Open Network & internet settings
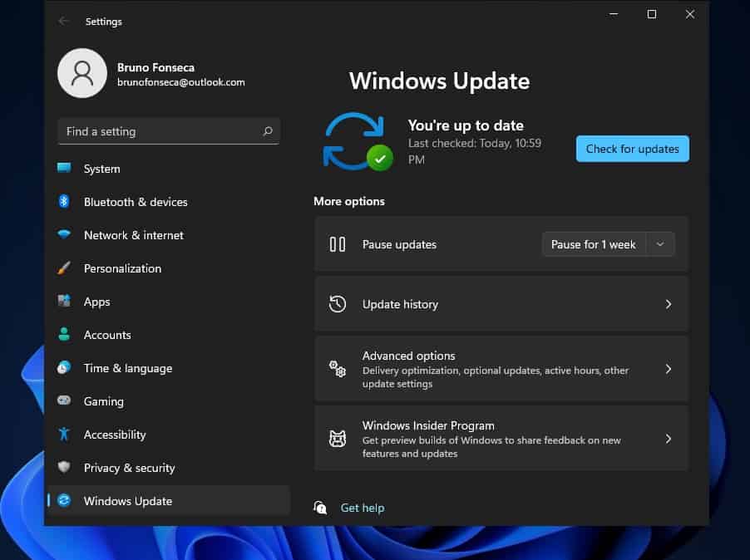 coord(169,235)
